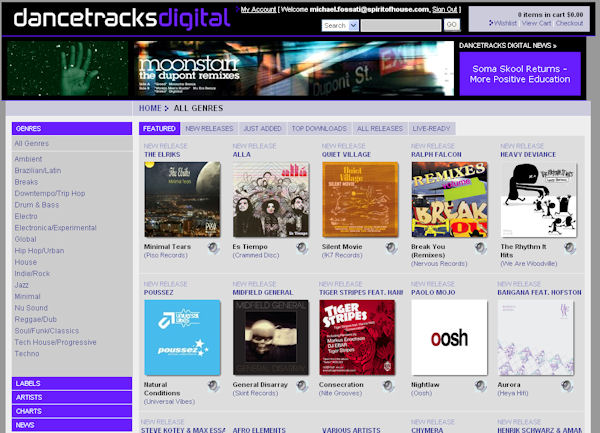Open the Search type dropdown

coord(340,25)
